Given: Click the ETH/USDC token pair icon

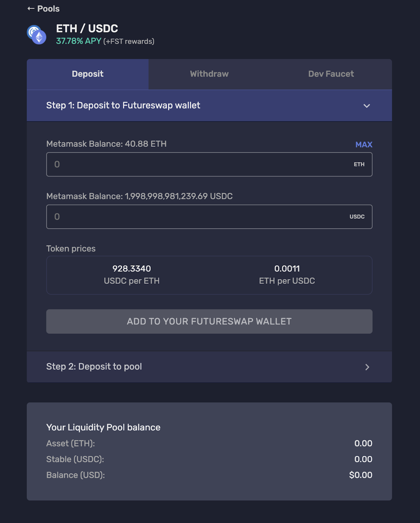Looking at the screenshot, I should [x=37, y=35].
